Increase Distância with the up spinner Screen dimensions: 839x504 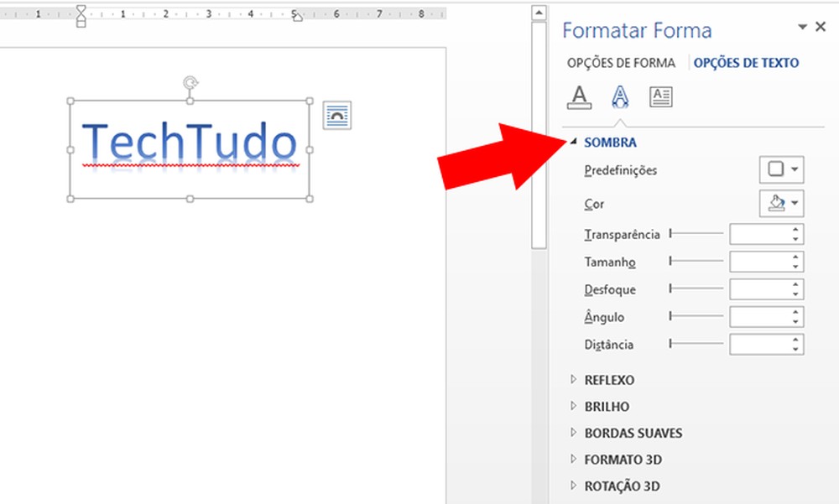[795, 339]
